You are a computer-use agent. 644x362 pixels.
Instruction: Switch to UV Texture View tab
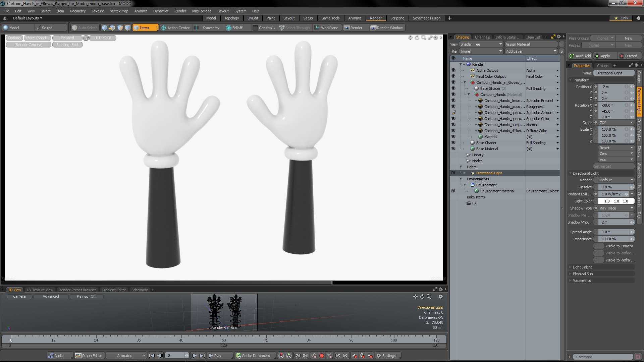40,290
